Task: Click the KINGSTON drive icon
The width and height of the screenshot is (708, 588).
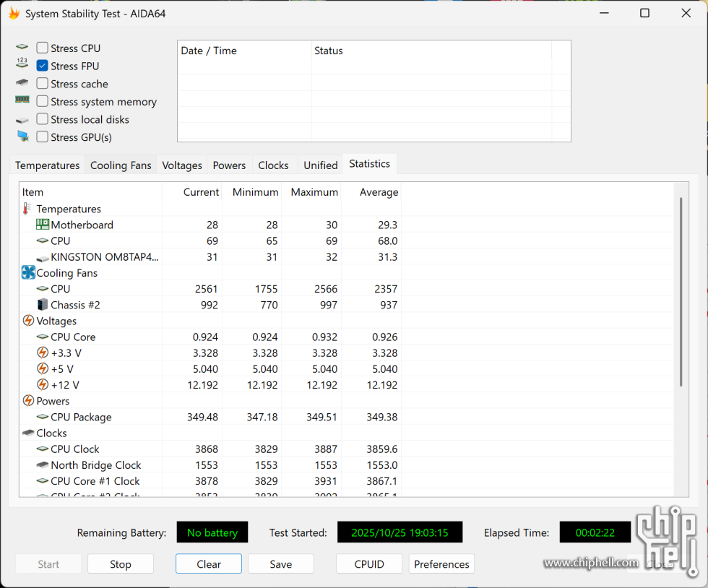Action: pos(43,257)
